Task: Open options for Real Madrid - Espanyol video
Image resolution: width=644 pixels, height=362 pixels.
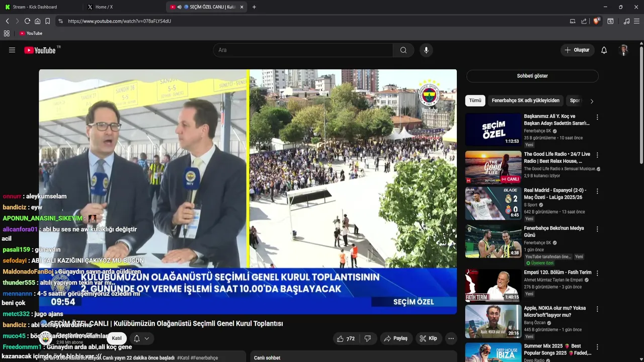Action: [x=597, y=192]
